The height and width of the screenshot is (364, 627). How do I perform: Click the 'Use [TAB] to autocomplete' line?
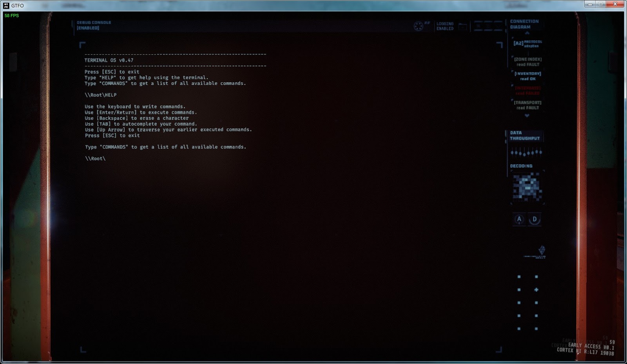click(x=141, y=124)
